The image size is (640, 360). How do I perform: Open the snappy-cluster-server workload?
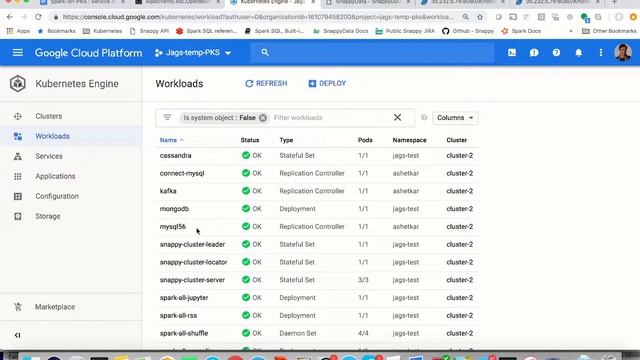(192, 280)
